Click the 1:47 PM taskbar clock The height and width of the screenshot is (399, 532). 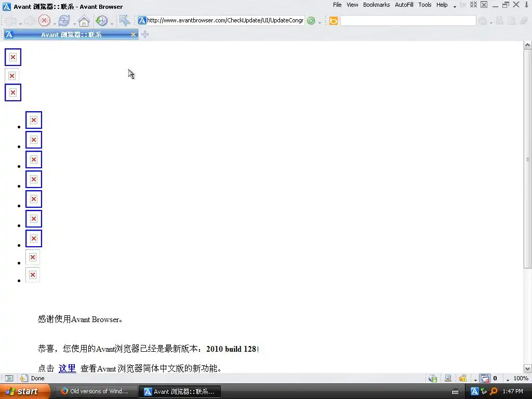[x=513, y=391]
